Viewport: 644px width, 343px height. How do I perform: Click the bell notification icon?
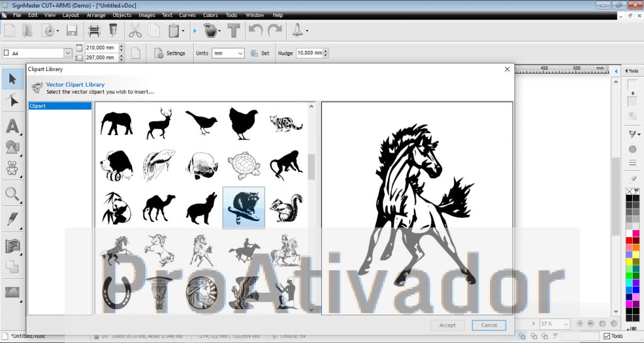click(x=297, y=31)
